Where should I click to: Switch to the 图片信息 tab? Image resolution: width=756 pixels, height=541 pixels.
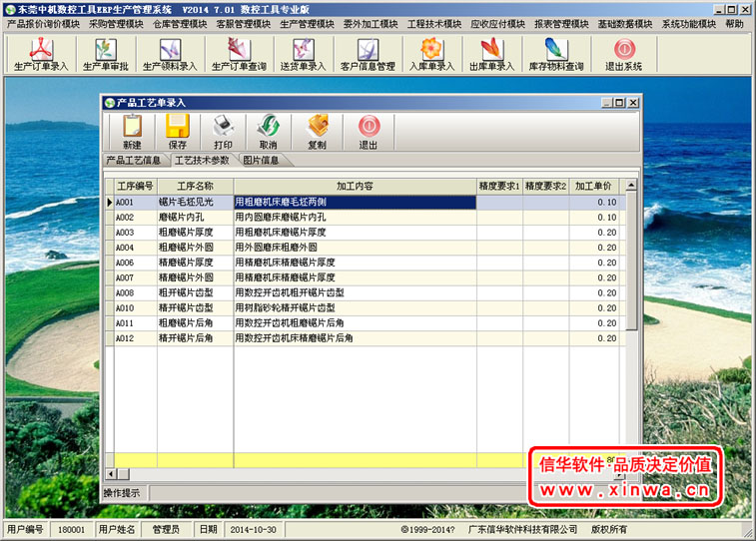tap(261, 160)
